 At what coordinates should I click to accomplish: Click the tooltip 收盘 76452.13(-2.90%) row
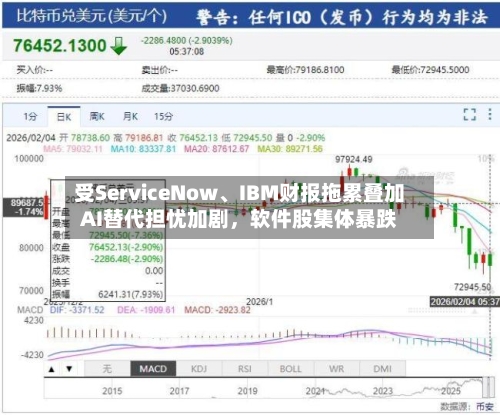108,247
